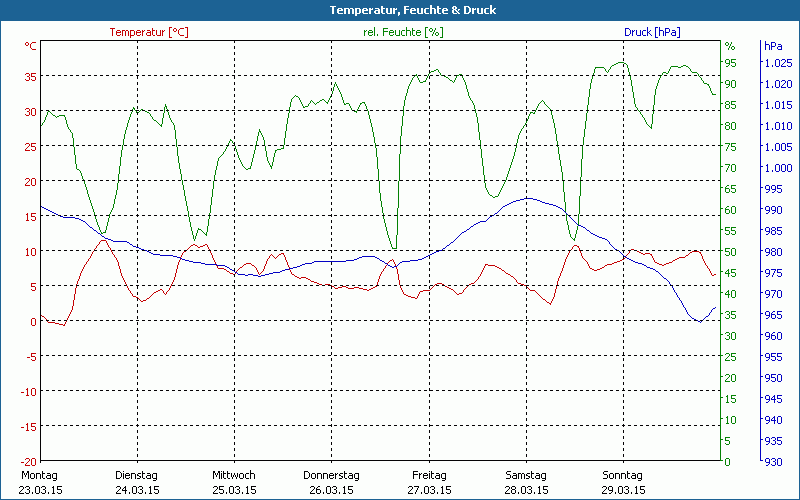Image resolution: width=800 pixels, height=500 pixels.
Task: Select the green 'rel. Feuchte [%]' legend label
Action: click(x=403, y=32)
